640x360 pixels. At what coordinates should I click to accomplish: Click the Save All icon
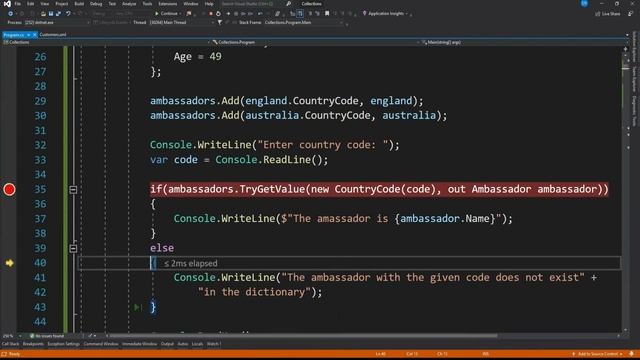click(x=58, y=13)
